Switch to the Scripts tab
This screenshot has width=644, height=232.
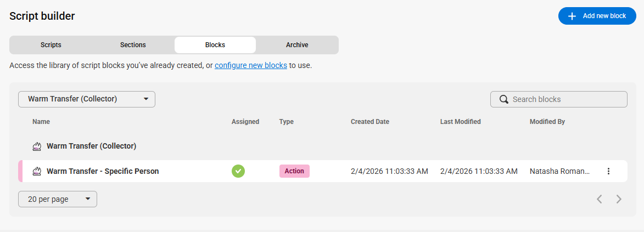click(51, 45)
